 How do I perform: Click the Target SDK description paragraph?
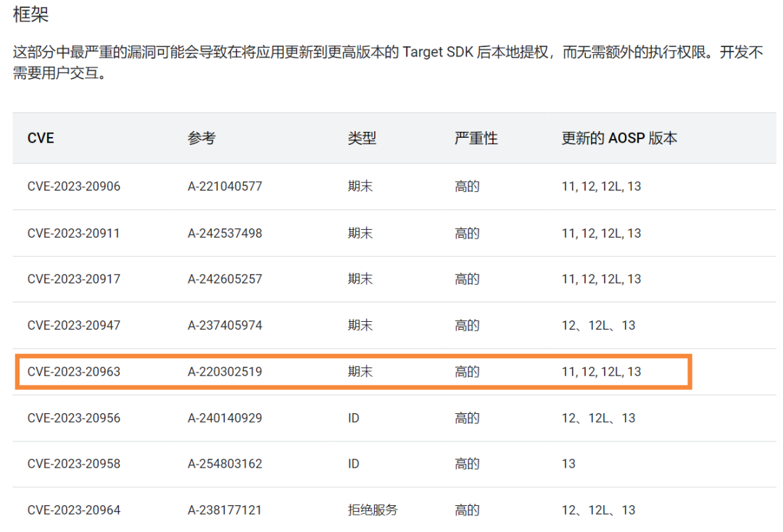pos(388,62)
